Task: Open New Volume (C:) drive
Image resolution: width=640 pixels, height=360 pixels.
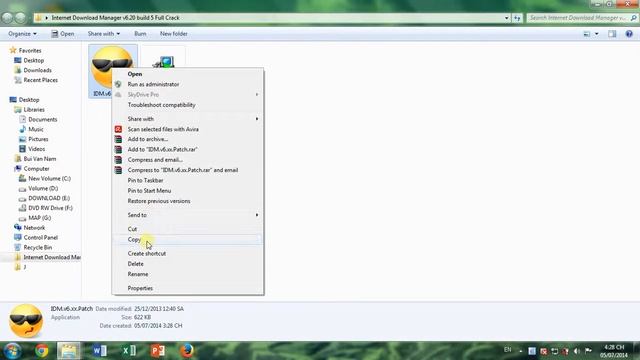Action: tap(49, 179)
